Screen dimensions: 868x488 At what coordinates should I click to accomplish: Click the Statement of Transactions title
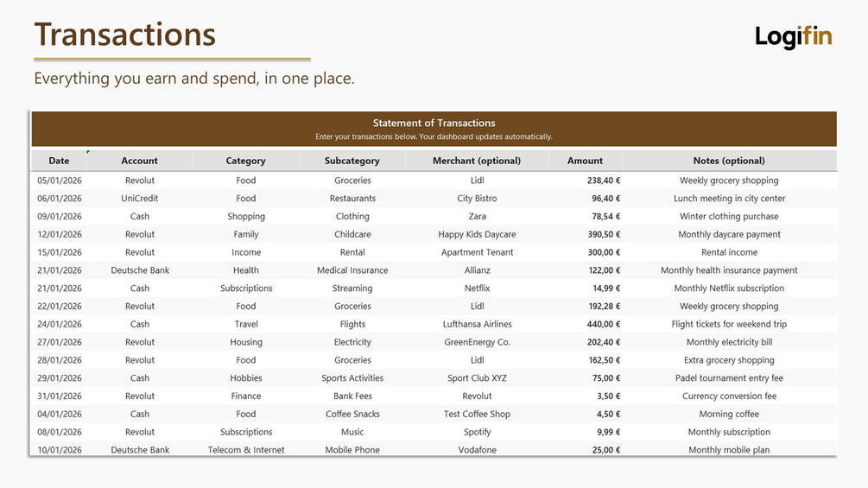434,123
